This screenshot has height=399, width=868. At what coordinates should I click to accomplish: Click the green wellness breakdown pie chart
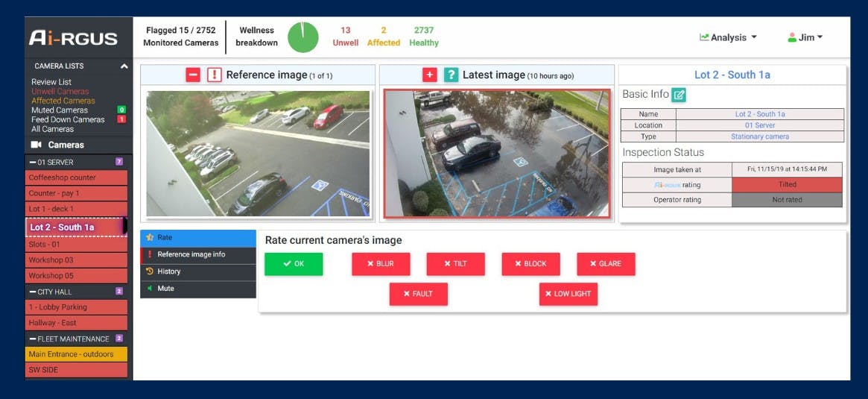(x=302, y=37)
